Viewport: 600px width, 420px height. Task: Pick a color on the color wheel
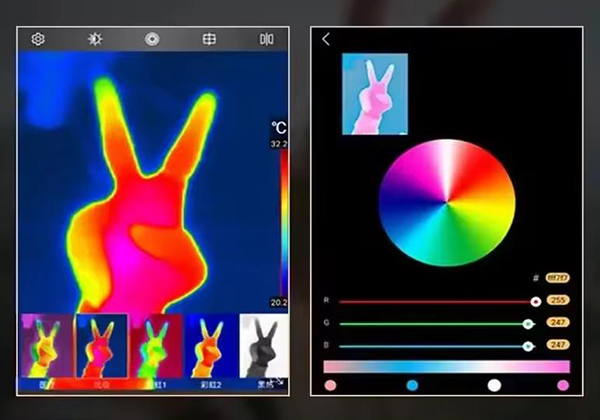(447, 202)
